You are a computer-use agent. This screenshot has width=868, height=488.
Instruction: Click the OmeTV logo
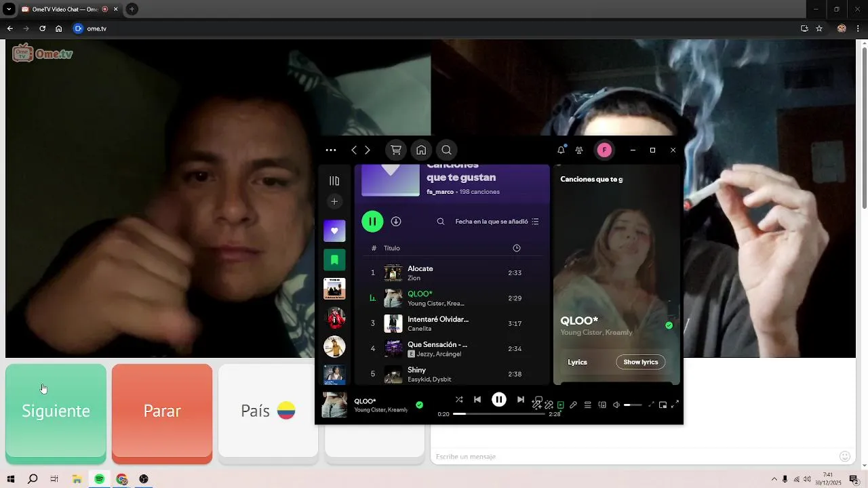pos(43,54)
